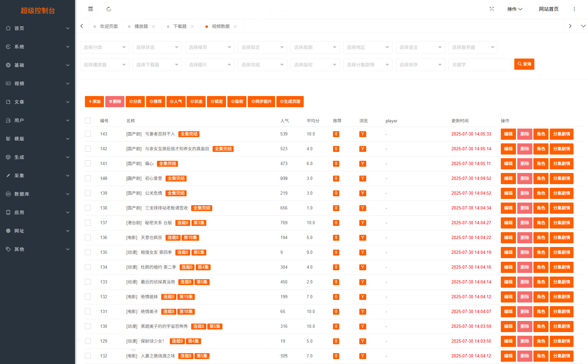
Task: Collapse the sidebar with the menu icon
Action: 90,9
